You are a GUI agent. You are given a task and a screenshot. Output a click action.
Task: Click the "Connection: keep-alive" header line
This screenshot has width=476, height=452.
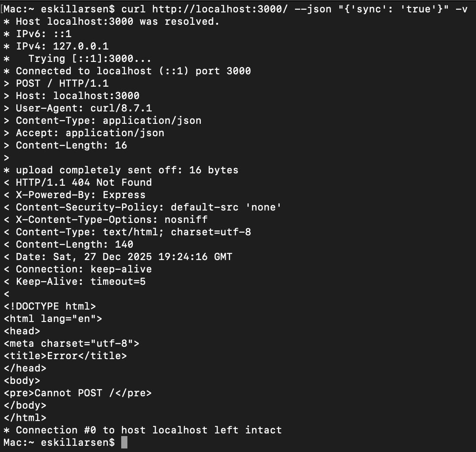pyautogui.click(x=84, y=269)
